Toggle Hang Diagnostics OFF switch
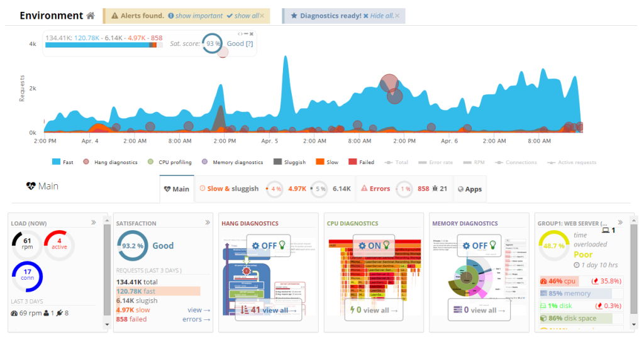Screen dimensions: 644x337 pyautogui.click(x=269, y=245)
